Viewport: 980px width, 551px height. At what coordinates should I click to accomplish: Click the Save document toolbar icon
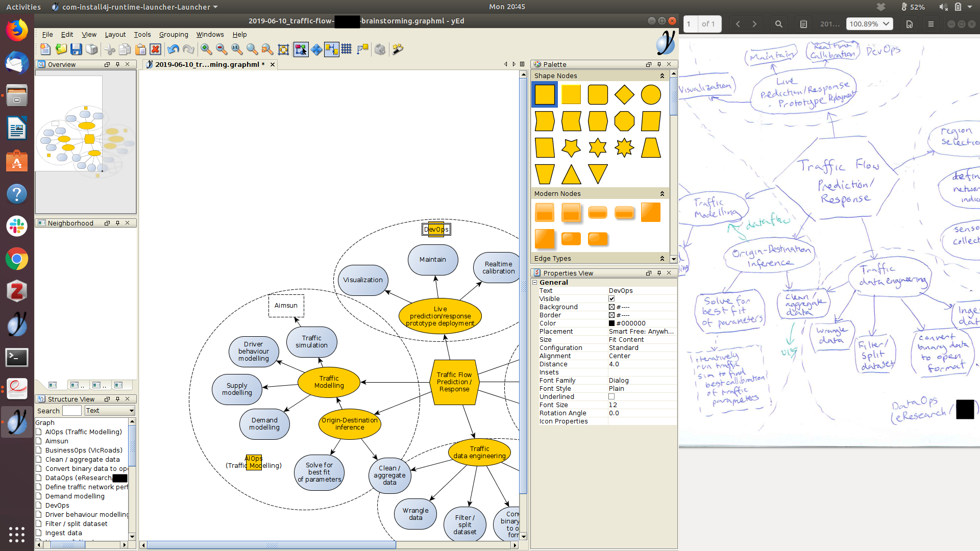[x=76, y=49]
